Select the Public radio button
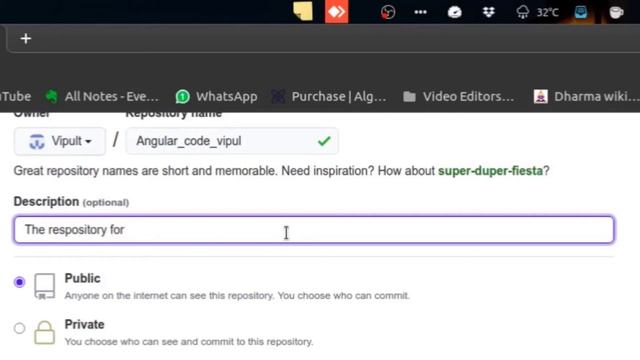Image resolution: width=640 pixels, height=360 pixels. 19,282
